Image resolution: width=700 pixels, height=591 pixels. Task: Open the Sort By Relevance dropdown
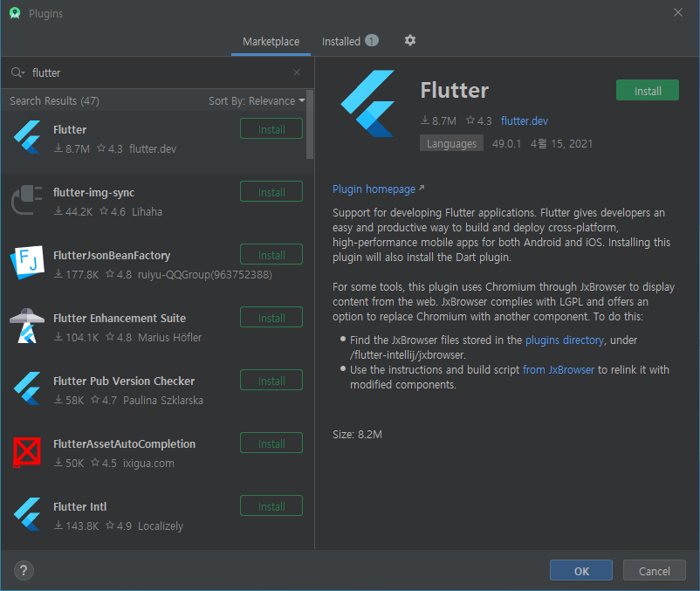click(257, 101)
